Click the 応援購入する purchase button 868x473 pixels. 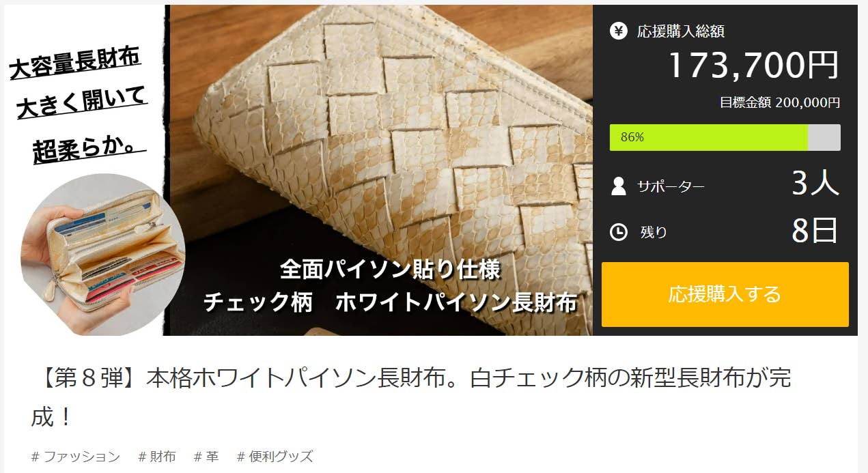click(x=725, y=294)
